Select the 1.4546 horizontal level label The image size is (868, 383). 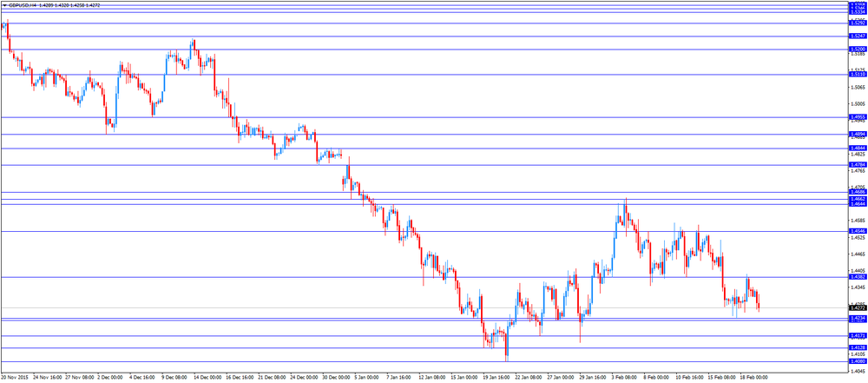pyautogui.click(x=858, y=231)
